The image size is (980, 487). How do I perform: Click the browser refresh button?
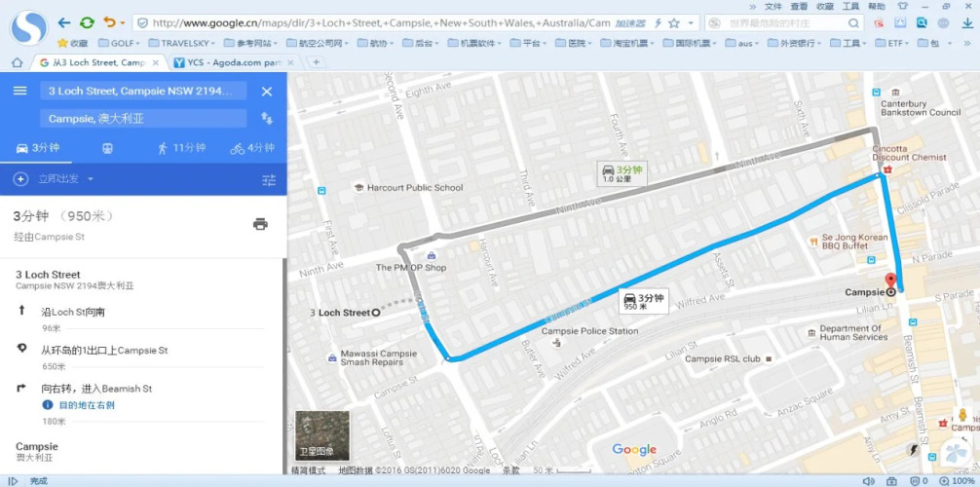87,22
